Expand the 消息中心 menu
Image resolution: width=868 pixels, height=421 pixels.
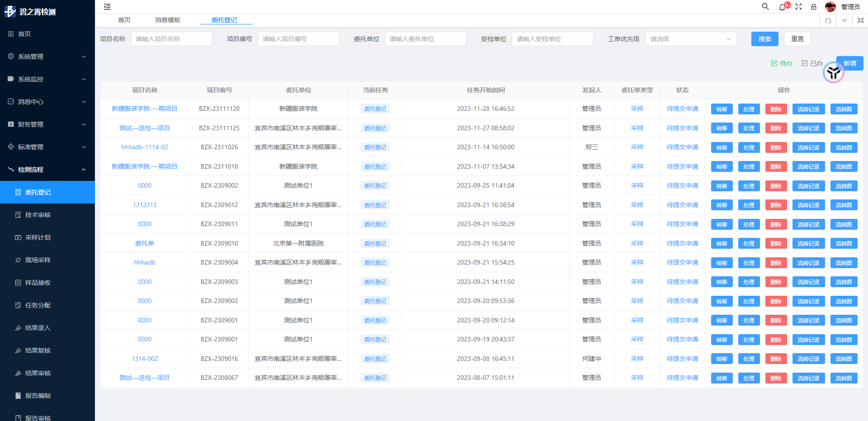47,102
